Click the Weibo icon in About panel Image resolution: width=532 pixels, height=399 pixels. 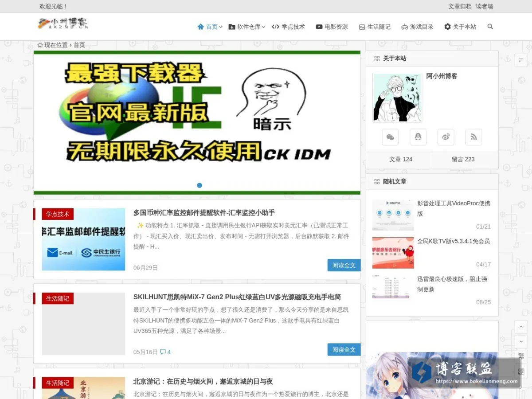446,137
